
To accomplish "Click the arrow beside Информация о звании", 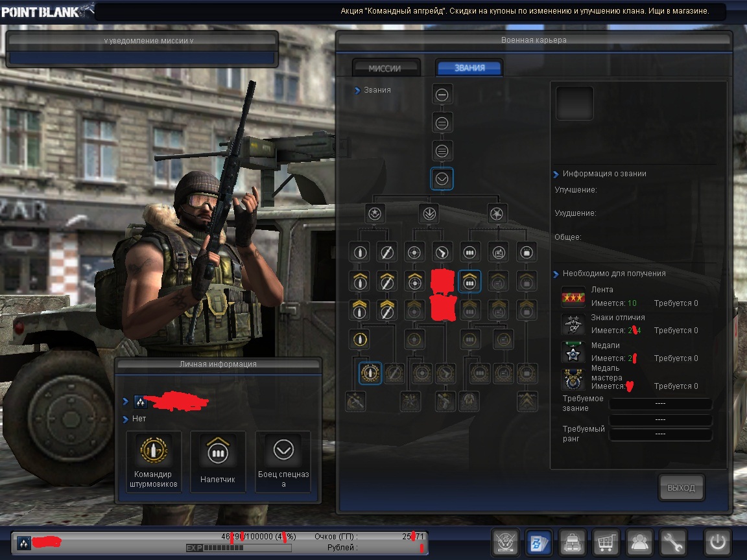I will pyautogui.click(x=556, y=174).
